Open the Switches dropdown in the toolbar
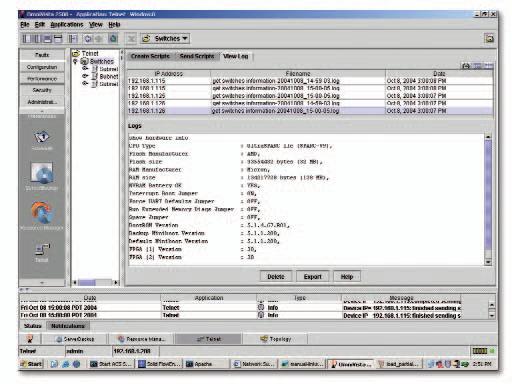The image size is (512, 384). 165,39
